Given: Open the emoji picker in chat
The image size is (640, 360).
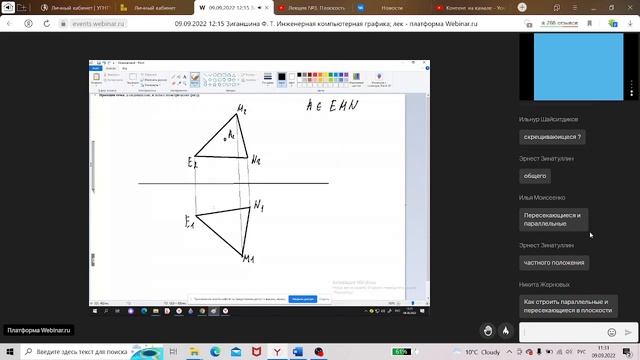Looking at the screenshot, I should 611,332.
